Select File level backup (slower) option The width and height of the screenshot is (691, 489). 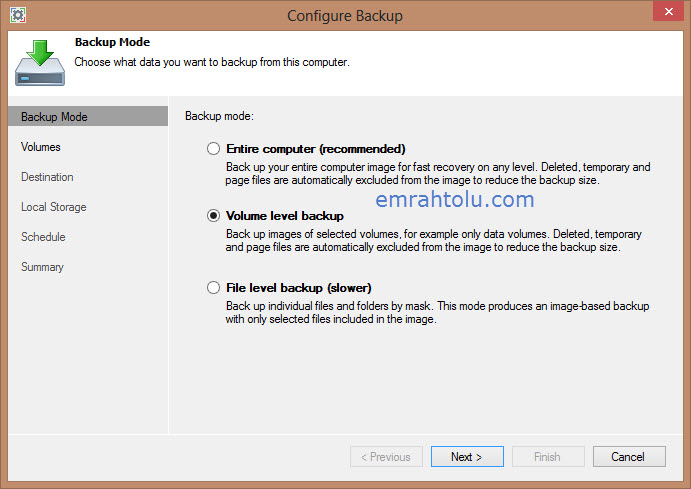click(x=214, y=288)
